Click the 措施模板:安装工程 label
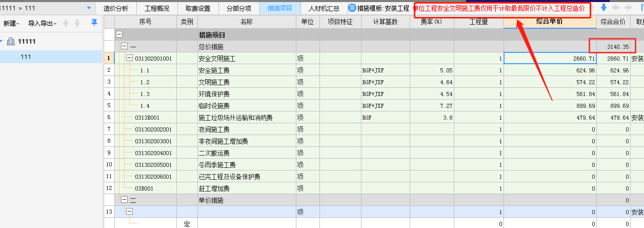 click(383, 8)
